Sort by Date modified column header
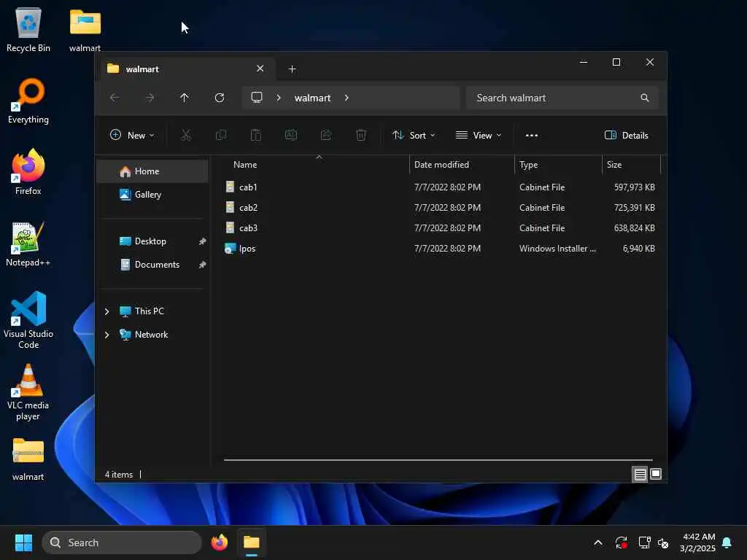Screen dimensions: 747x560 click(462, 165)
